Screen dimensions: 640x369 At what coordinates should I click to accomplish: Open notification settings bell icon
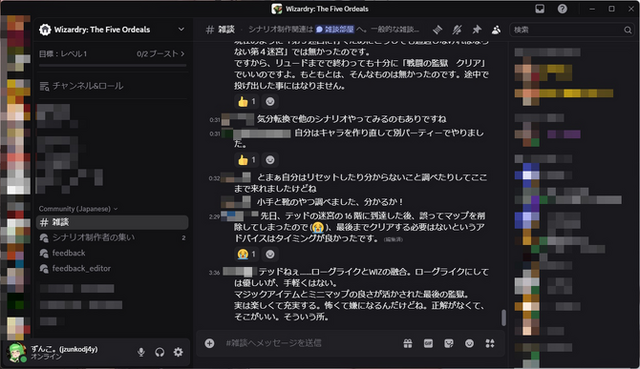(x=457, y=29)
